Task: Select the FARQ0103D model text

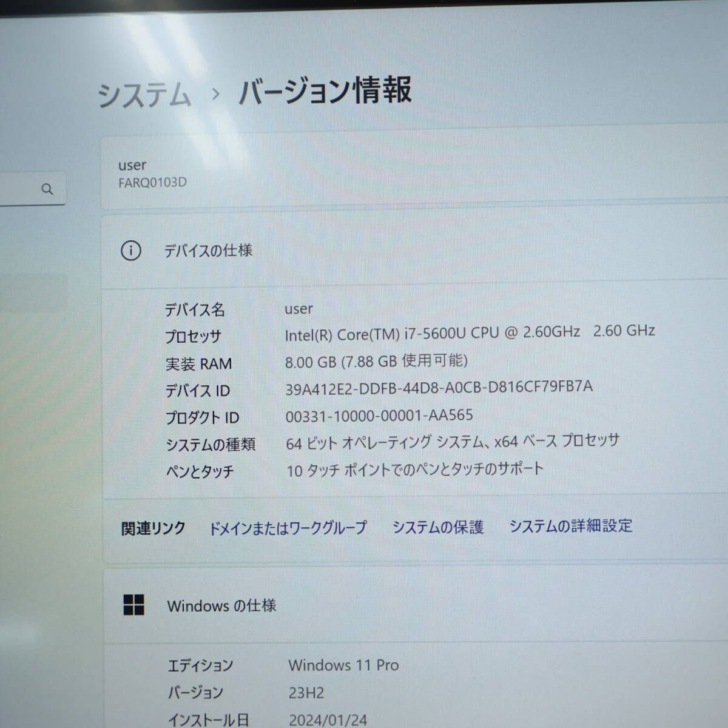Action: pos(152,183)
